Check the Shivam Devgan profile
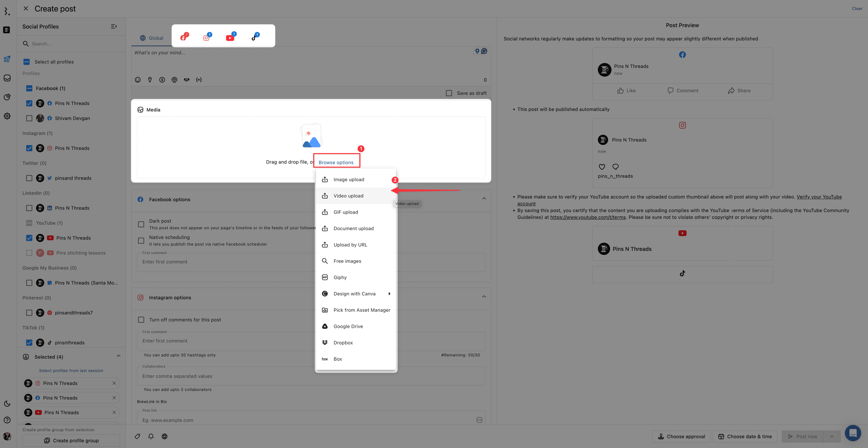This screenshot has width=868, height=448. pyautogui.click(x=29, y=118)
